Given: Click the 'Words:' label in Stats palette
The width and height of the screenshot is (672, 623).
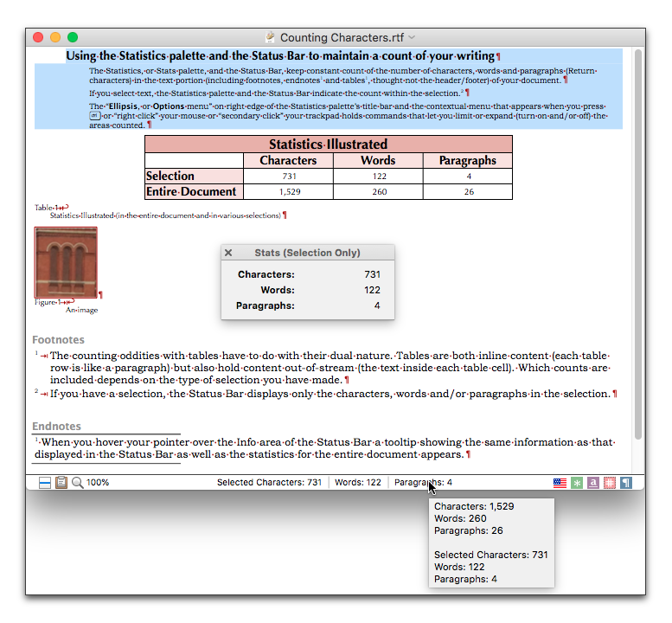Looking at the screenshot, I should 278,290.
